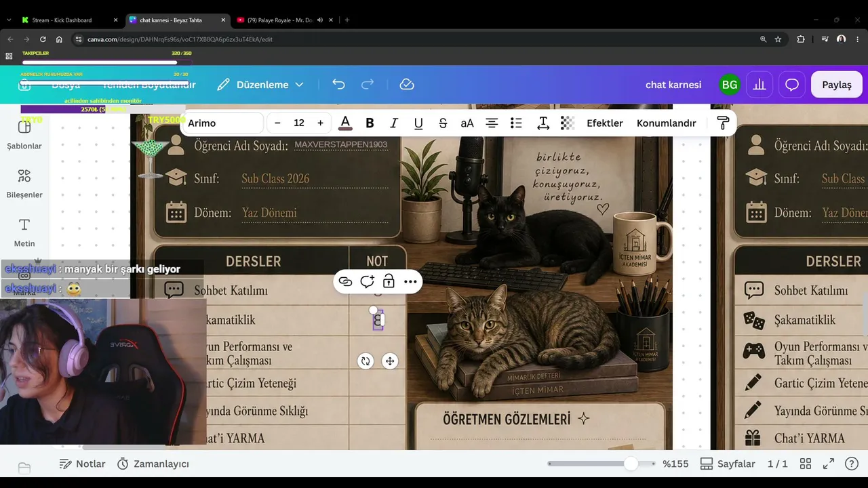Apply underline formatting
The width and height of the screenshot is (868, 488).
[418, 123]
